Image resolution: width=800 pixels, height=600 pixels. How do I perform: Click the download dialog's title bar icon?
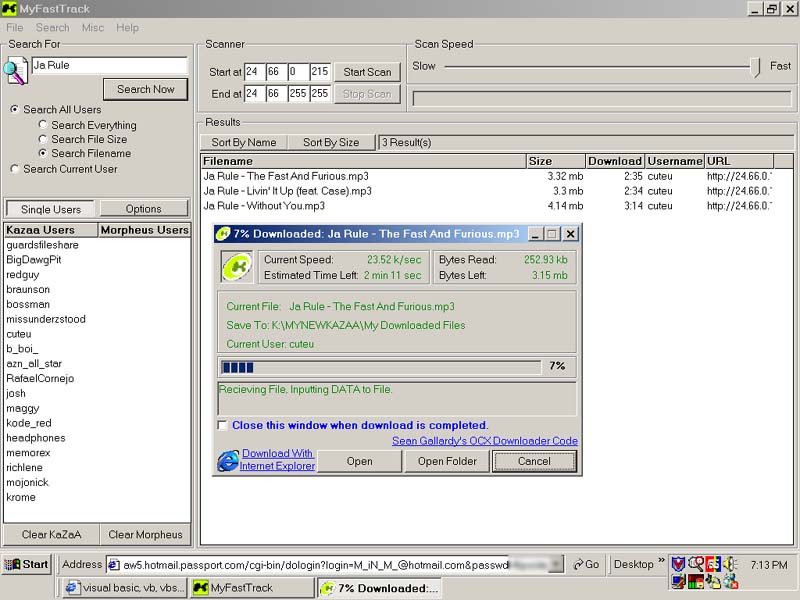pos(223,234)
